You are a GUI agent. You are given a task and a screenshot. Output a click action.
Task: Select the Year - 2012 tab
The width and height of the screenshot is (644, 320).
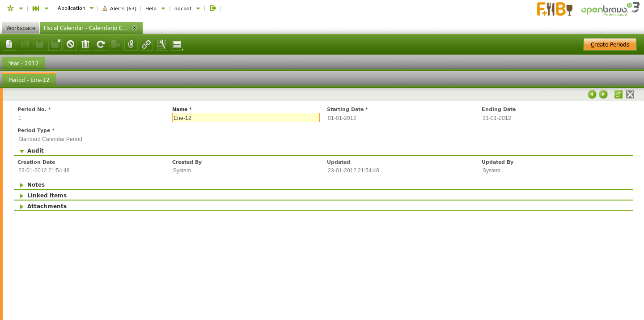pyautogui.click(x=24, y=64)
